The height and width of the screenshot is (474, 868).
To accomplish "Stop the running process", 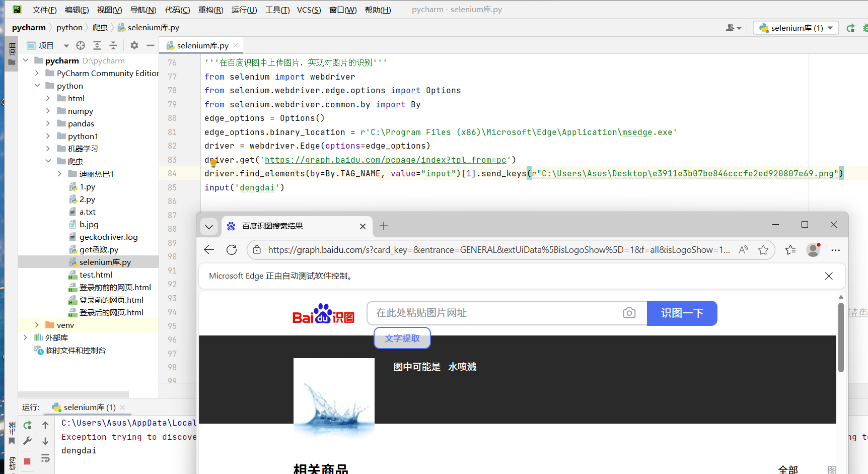I will point(27,461).
